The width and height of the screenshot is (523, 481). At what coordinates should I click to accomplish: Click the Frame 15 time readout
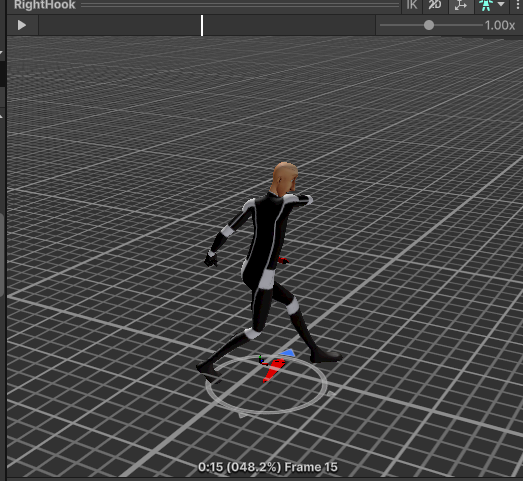[x=268, y=467]
